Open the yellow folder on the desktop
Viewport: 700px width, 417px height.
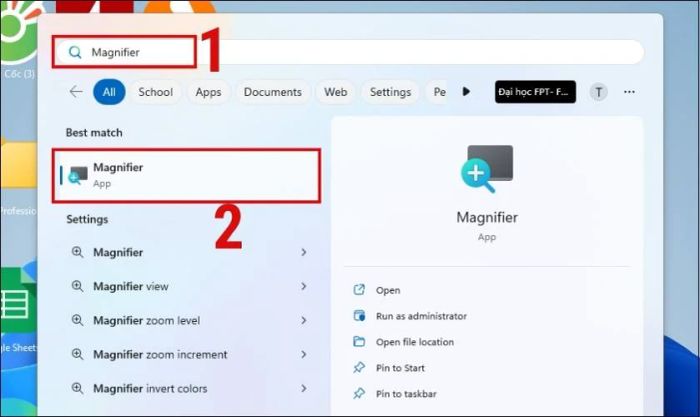(19, 164)
